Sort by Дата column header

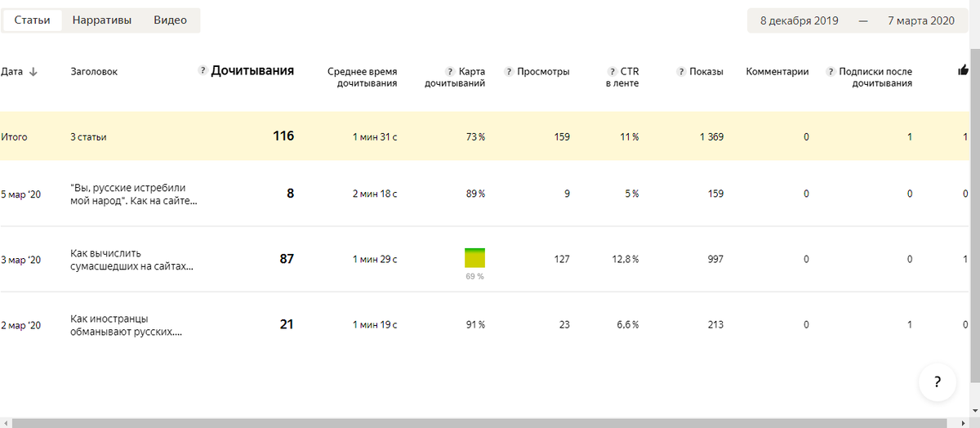(12, 72)
